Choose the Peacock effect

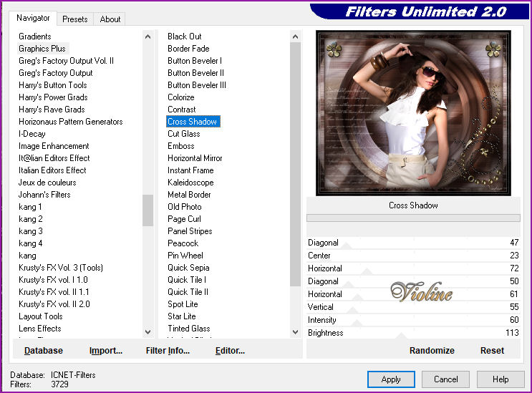click(183, 243)
